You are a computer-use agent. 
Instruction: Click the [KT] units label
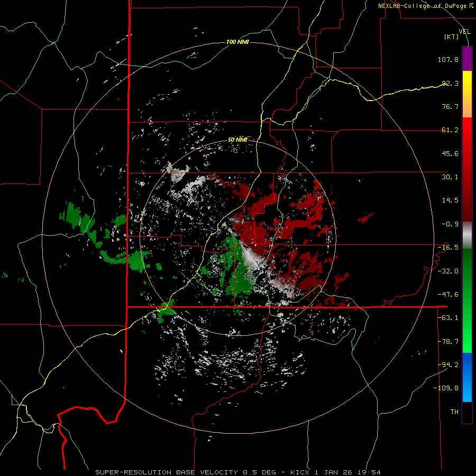click(452, 36)
